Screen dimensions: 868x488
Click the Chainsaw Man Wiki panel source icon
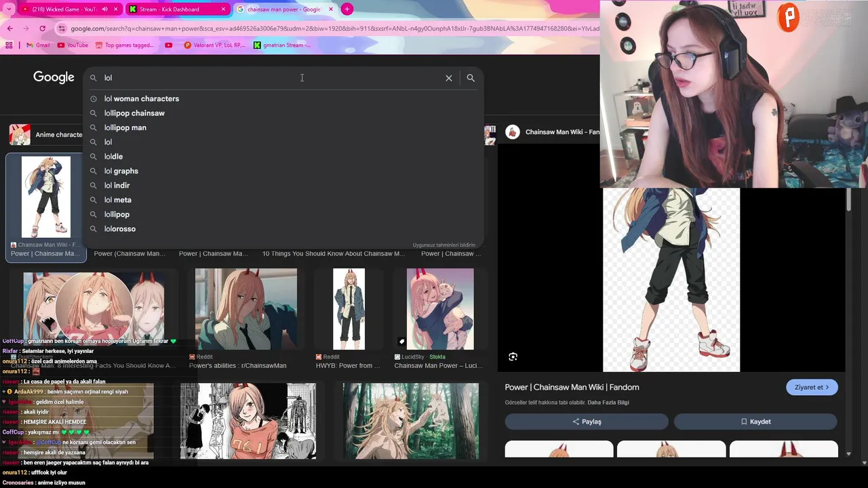coord(513,132)
